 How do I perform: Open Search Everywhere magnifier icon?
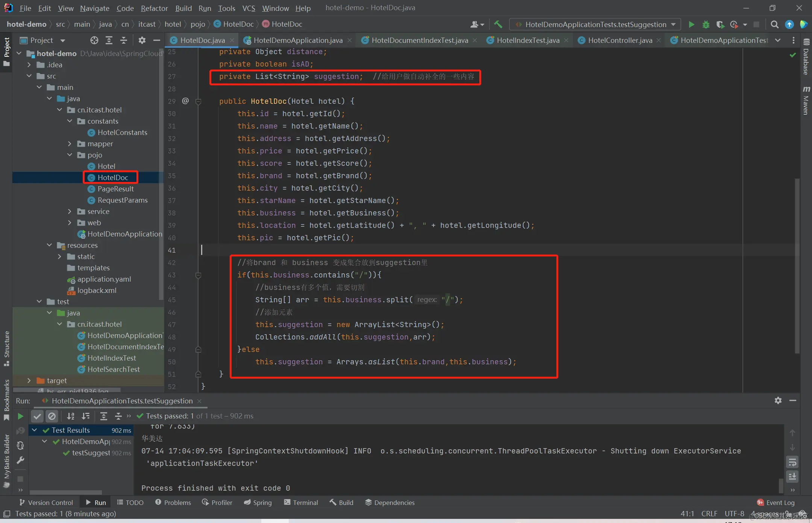tap(774, 24)
